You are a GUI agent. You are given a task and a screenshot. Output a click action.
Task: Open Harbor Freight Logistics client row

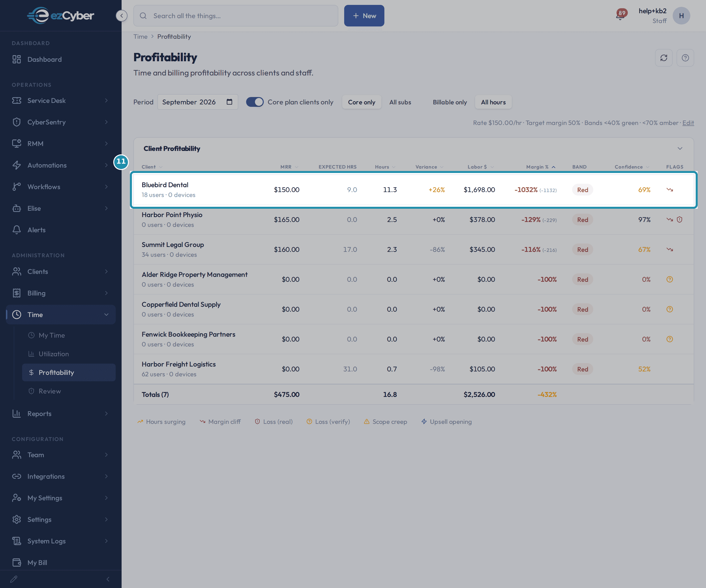(x=414, y=369)
